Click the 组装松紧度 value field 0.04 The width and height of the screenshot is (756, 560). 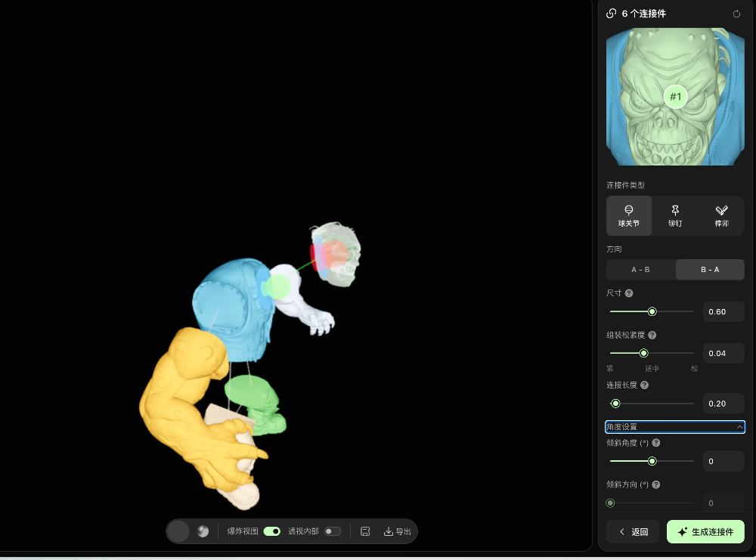723,353
